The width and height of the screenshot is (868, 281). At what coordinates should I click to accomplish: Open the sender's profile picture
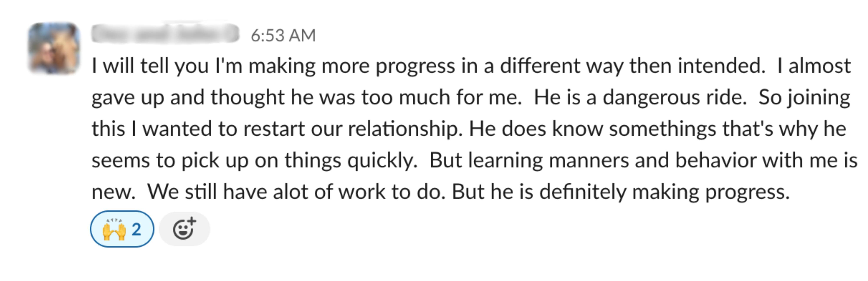click(x=54, y=48)
